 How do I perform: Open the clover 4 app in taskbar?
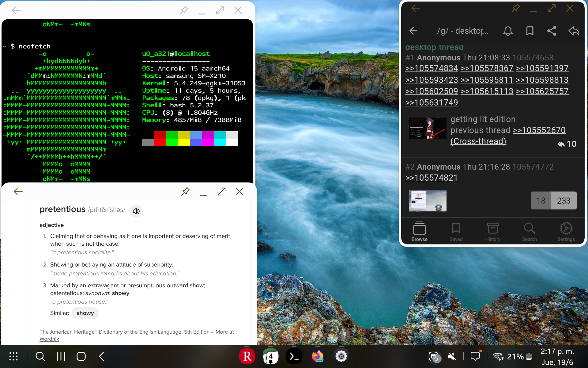pyautogui.click(x=270, y=356)
